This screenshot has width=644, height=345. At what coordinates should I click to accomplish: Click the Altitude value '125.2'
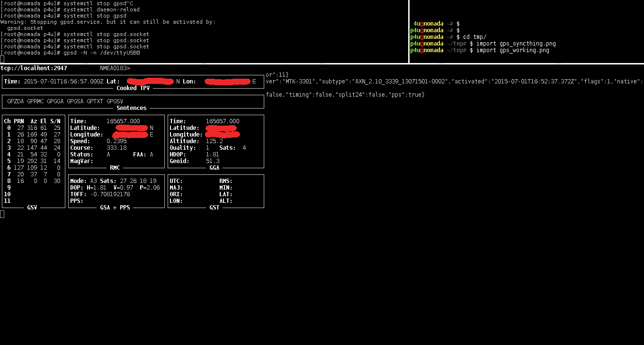click(x=215, y=141)
